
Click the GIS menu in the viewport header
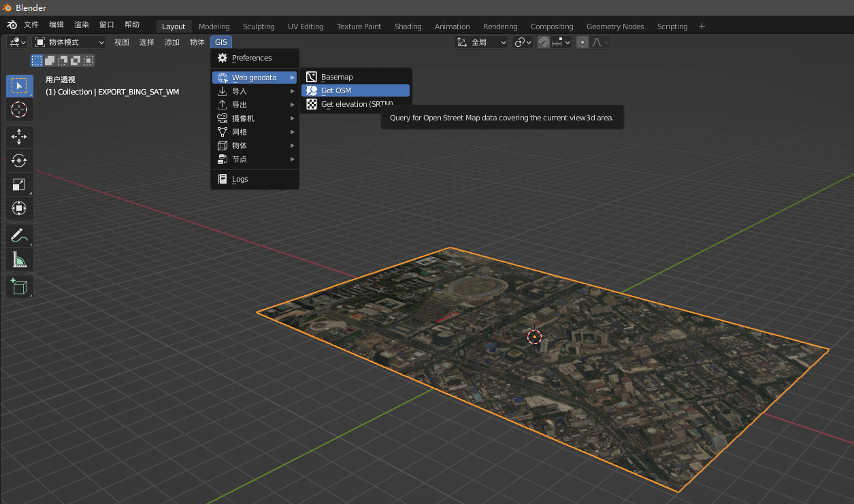coord(221,42)
